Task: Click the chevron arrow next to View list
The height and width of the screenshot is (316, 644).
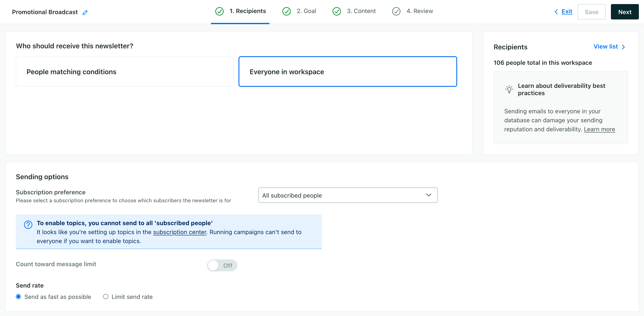Action: click(623, 47)
